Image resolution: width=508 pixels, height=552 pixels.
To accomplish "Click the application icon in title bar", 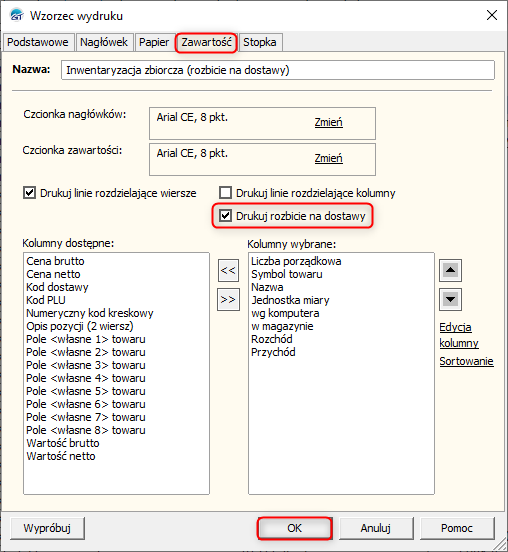I will pos(17,15).
